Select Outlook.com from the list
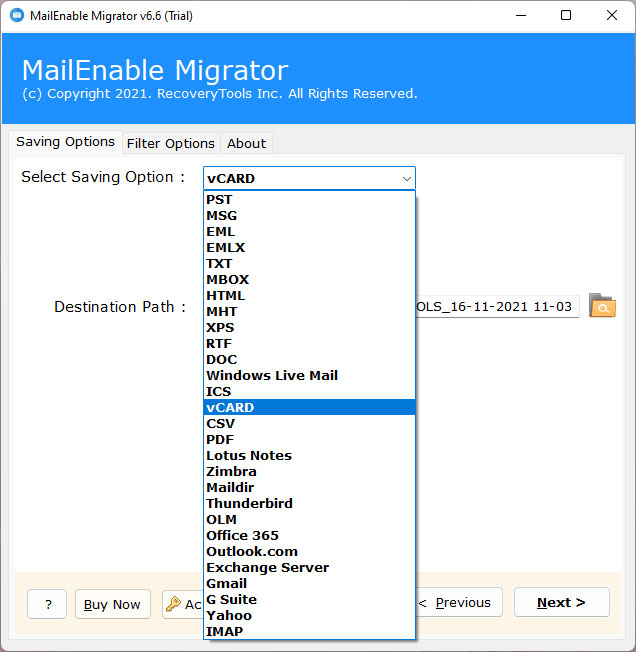The width and height of the screenshot is (636, 652). (x=309, y=552)
